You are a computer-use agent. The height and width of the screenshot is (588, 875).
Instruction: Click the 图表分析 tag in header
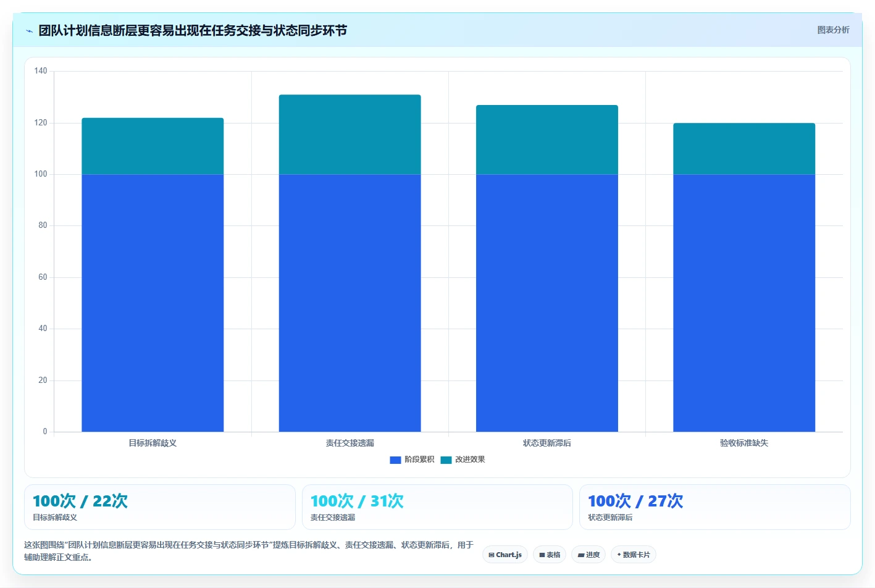(x=833, y=30)
